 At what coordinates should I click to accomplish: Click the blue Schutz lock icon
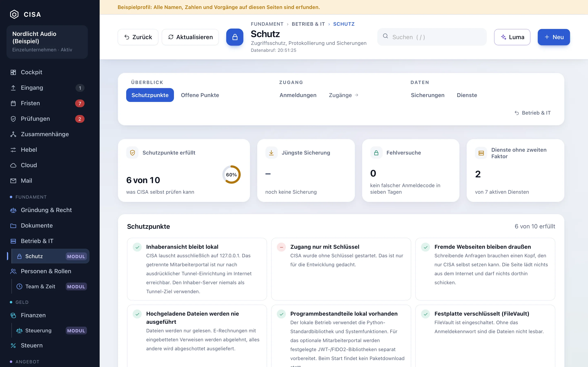(x=235, y=37)
